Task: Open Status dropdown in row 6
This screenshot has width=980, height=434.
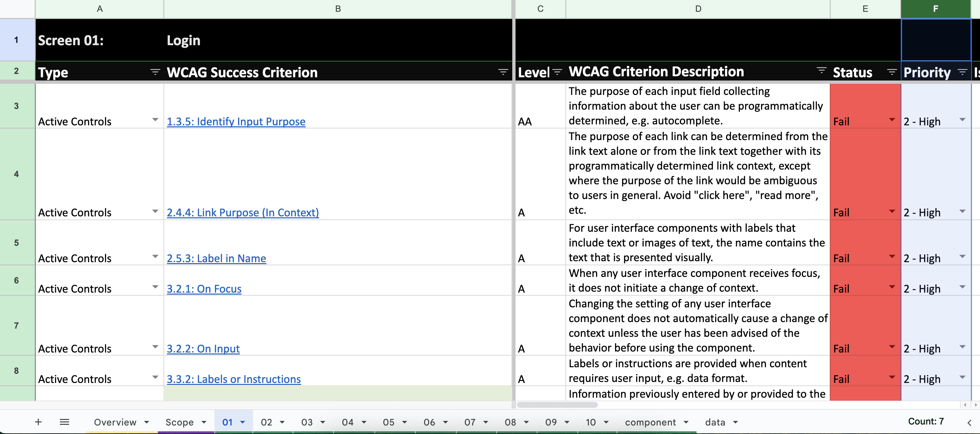Action: pos(892,287)
